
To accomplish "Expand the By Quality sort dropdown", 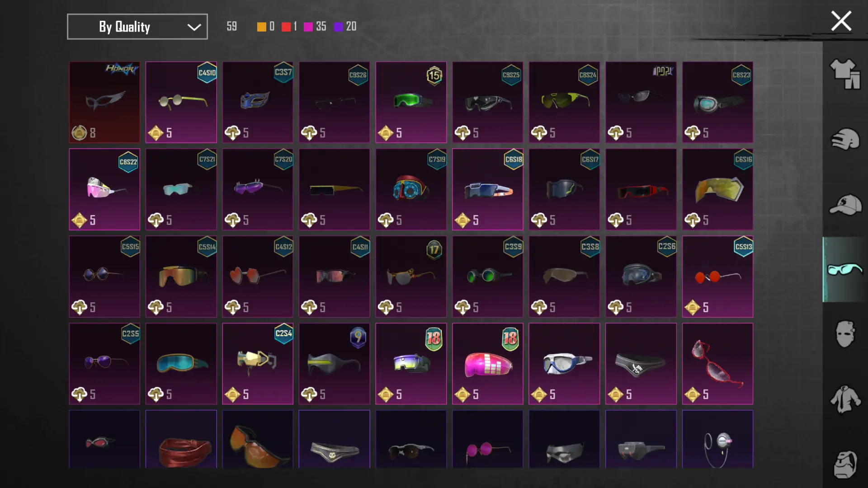I will (x=137, y=27).
